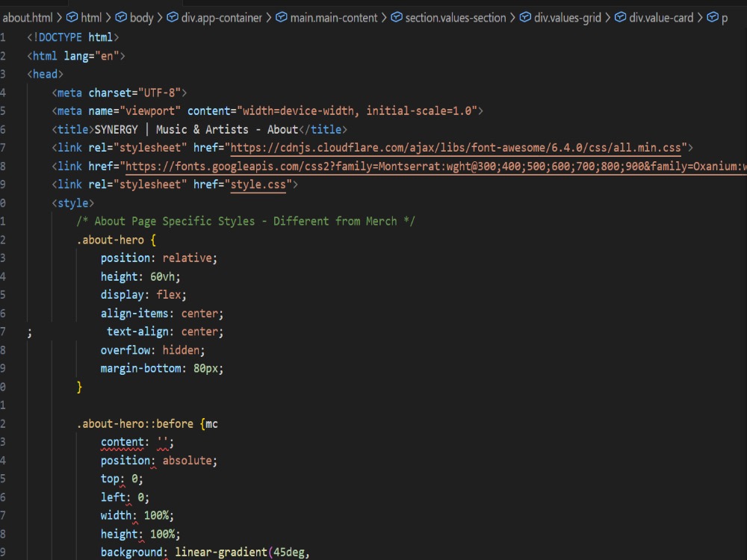The image size is (747, 560).
Task: Click position: absolute declaration
Action: pyautogui.click(x=158, y=461)
